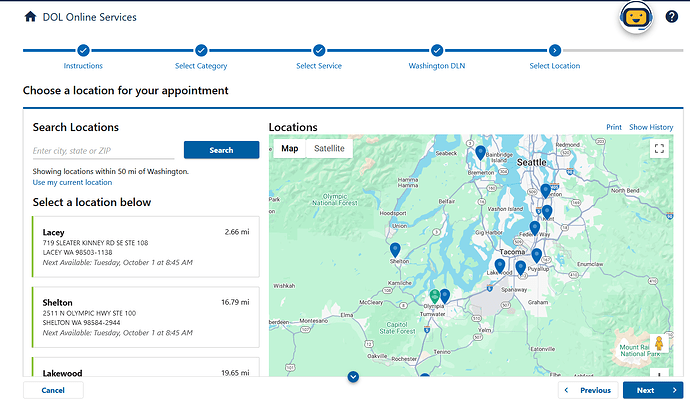Select the green Olympia map pin
The width and height of the screenshot is (690, 399).
pos(435,296)
